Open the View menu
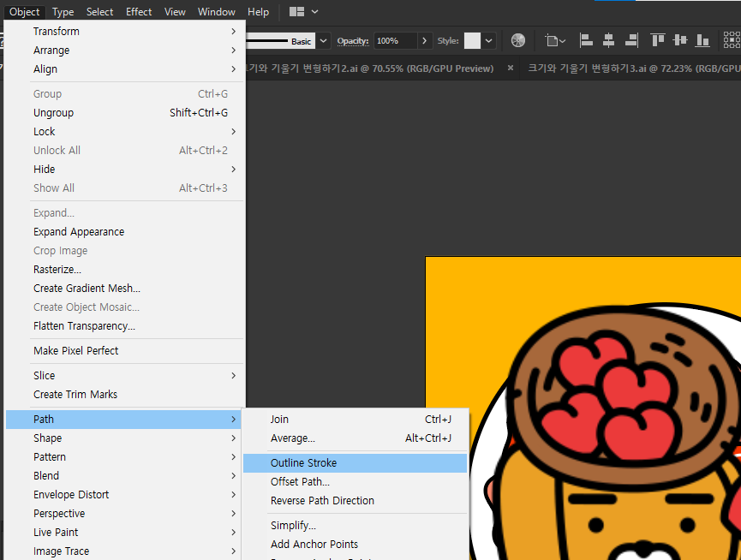Image resolution: width=741 pixels, height=560 pixels. tap(175, 12)
